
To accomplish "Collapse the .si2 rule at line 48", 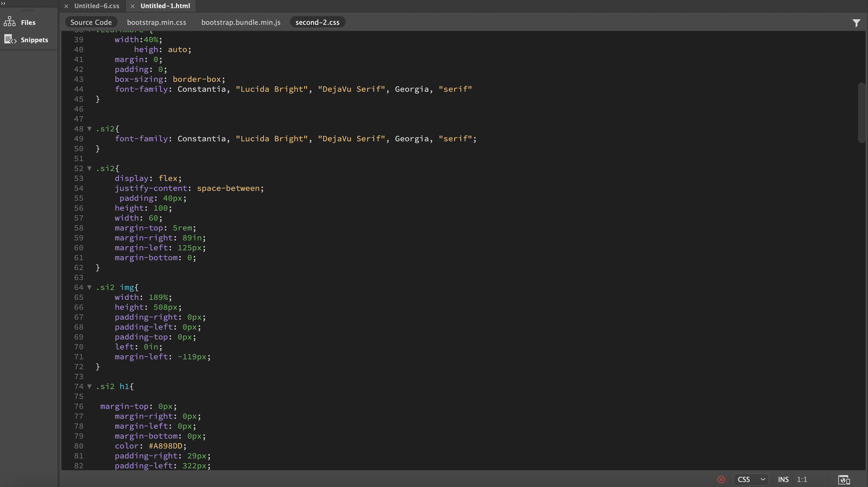I will (90, 129).
